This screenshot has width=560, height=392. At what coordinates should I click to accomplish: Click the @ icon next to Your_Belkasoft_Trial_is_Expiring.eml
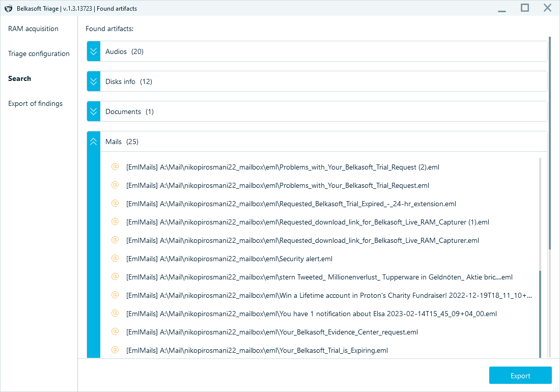(115, 350)
